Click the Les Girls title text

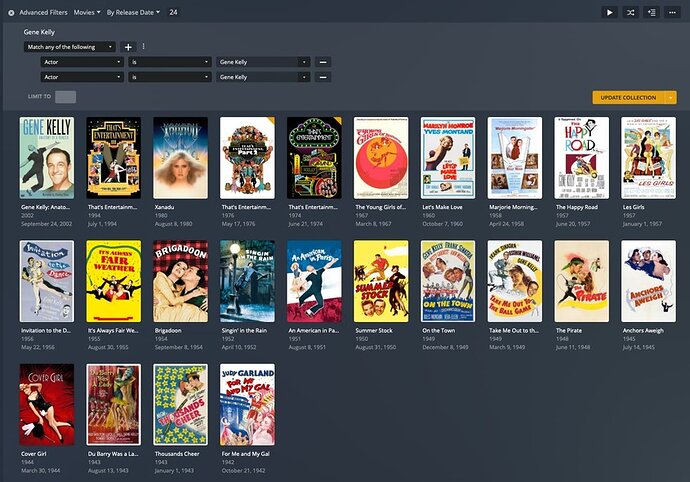click(633, 207)
